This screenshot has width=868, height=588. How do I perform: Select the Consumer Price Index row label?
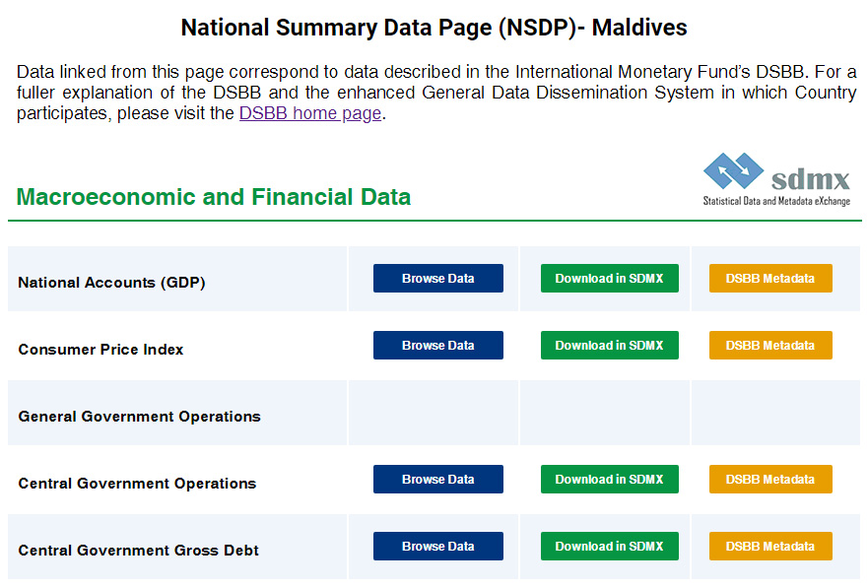point(100,349)
